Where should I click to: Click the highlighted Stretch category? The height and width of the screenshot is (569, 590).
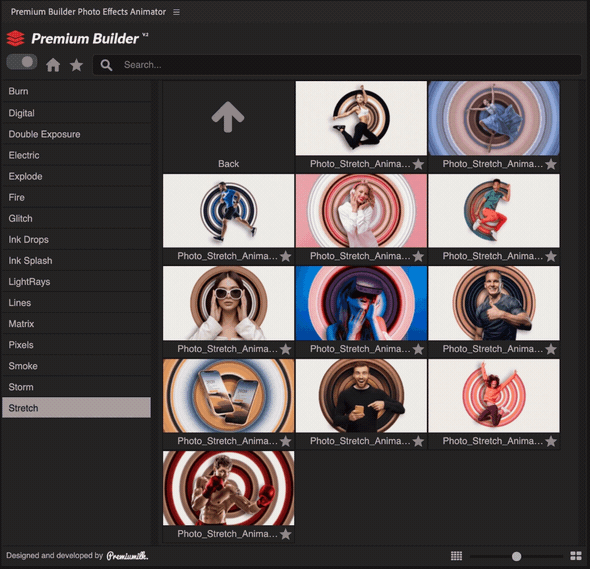click(76, 408)
